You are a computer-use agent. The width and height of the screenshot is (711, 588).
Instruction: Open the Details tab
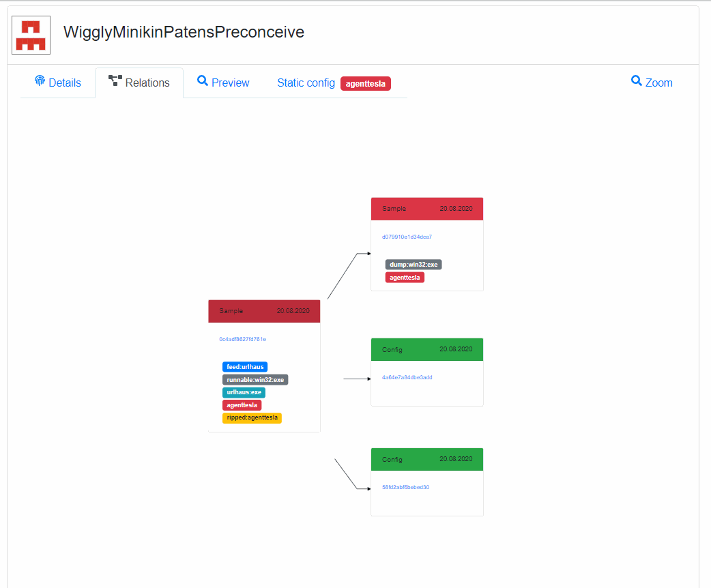click(x=57, y=83)
